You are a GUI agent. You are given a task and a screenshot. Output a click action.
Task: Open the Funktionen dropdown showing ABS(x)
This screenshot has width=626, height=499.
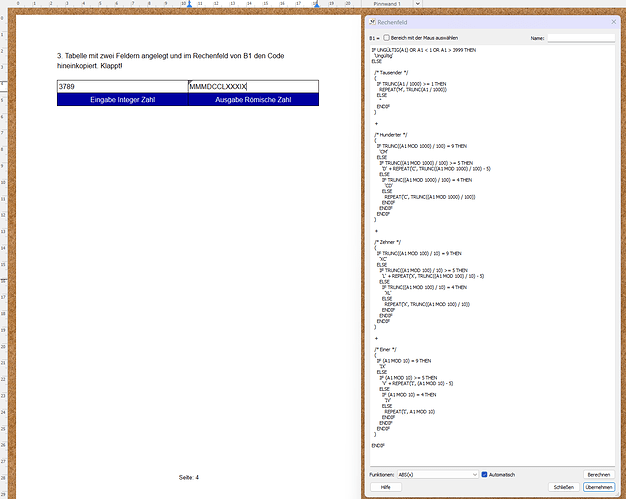point(437,474)
